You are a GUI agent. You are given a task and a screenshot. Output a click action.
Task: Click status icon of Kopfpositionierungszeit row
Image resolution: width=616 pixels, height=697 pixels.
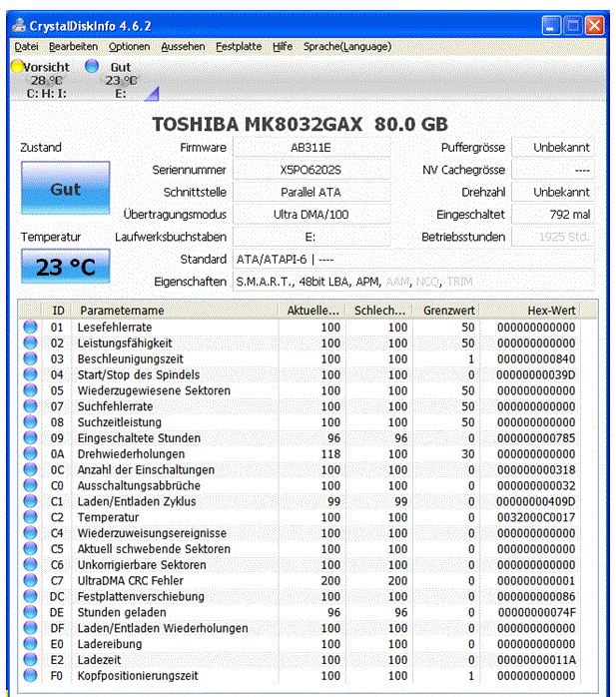point(30,675)
